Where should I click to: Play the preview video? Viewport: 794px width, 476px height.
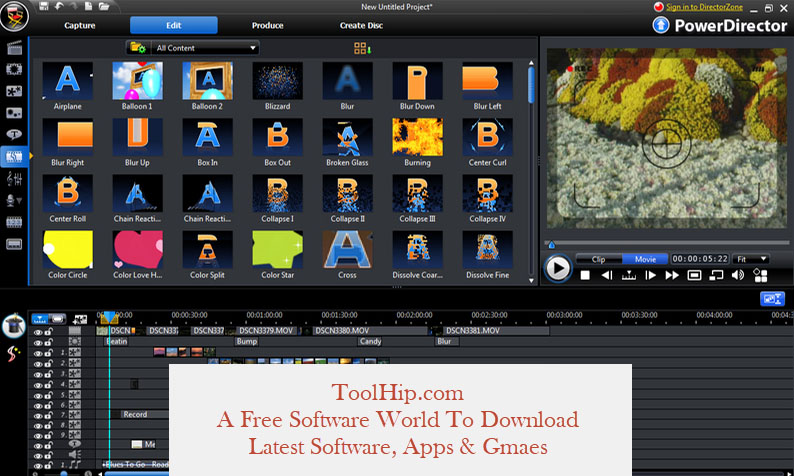(x=558, y=268)
